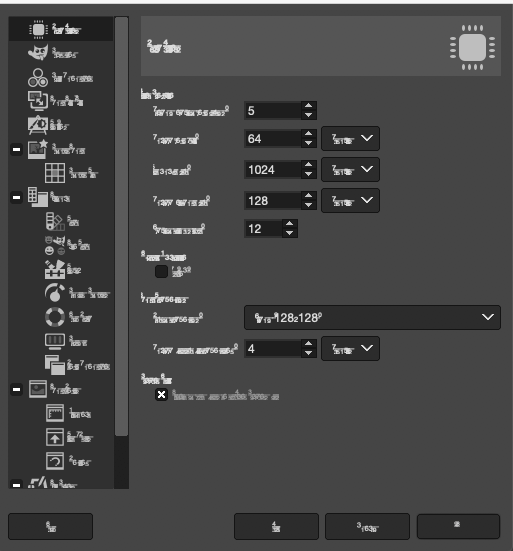Image resolution: width=513 pixels, height=551 pixels.
Task: Enable the unchecked hardware acceleration checkbox
Action: [161, 271]
